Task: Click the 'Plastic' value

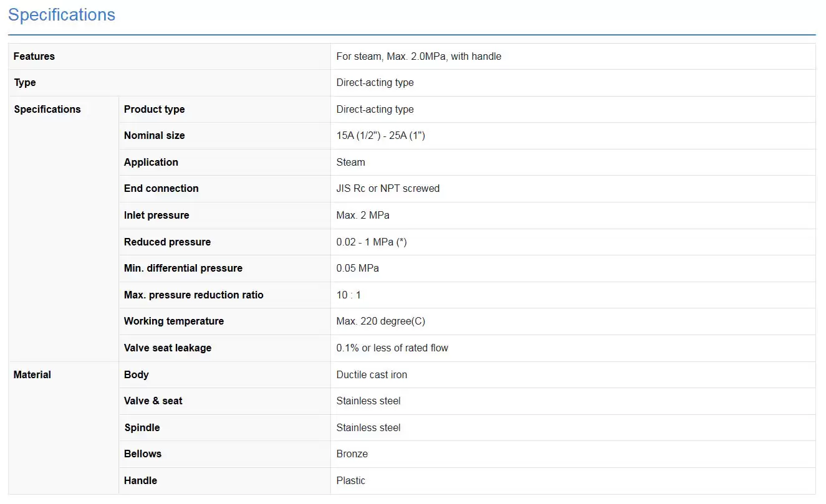Action: click(x=351, y=480)
